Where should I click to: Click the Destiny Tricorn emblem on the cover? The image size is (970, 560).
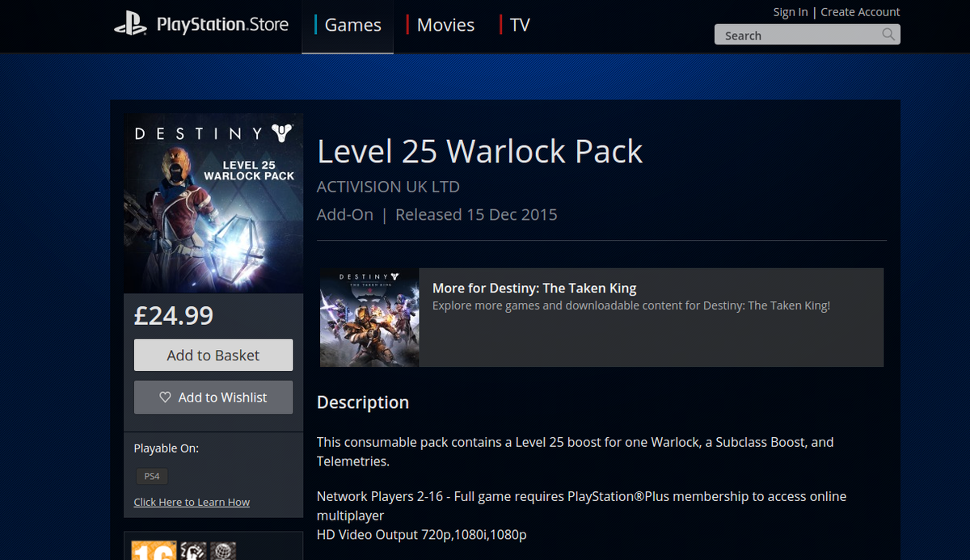pyautogui.click(x=282, y=133)
